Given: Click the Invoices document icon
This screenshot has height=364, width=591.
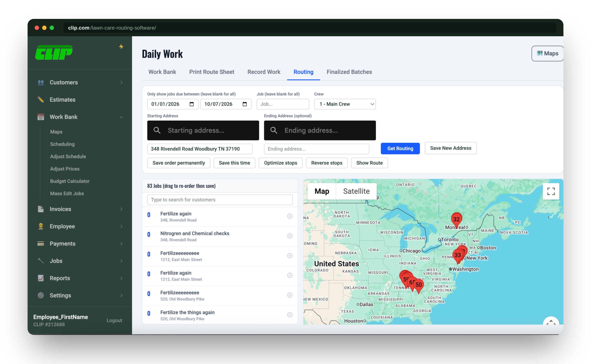Looking at the screenshot, I should [x=41, y=209].
